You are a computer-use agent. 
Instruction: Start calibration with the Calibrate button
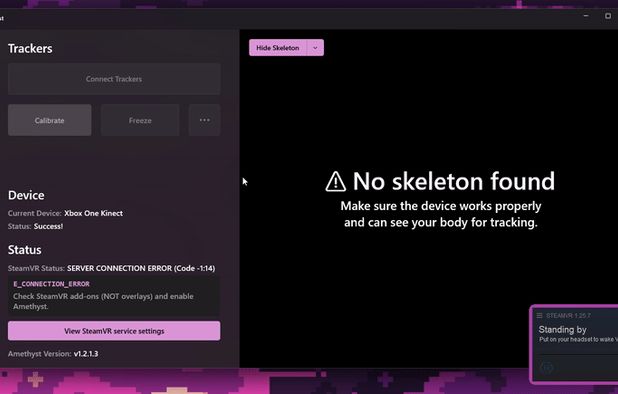pos(50,120)
